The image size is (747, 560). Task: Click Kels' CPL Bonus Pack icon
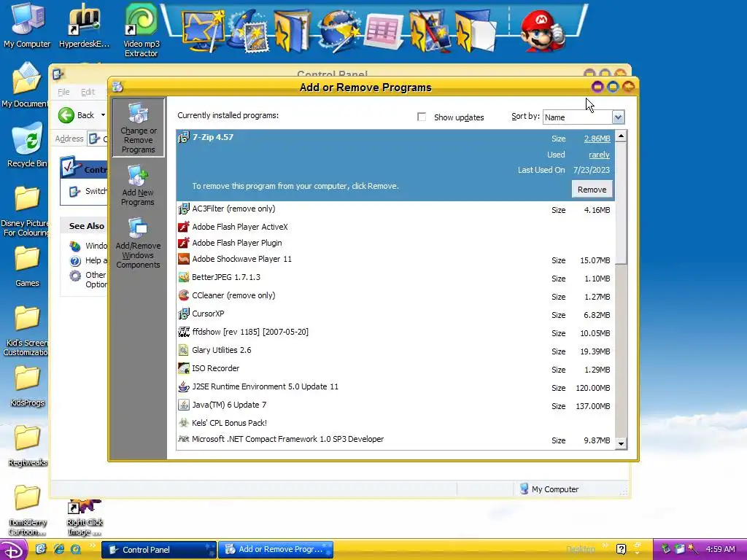(183, 423)
